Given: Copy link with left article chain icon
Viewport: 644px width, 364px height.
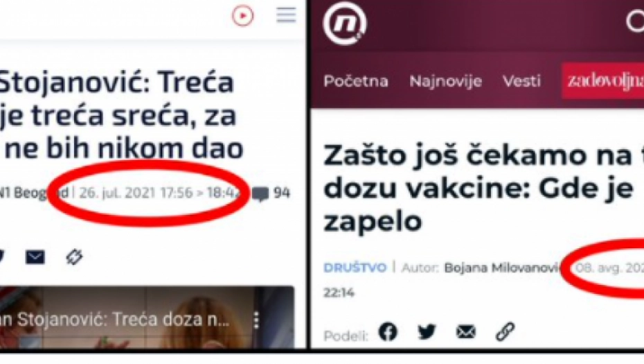Looking at the screenshot, I should pos(74,257).
